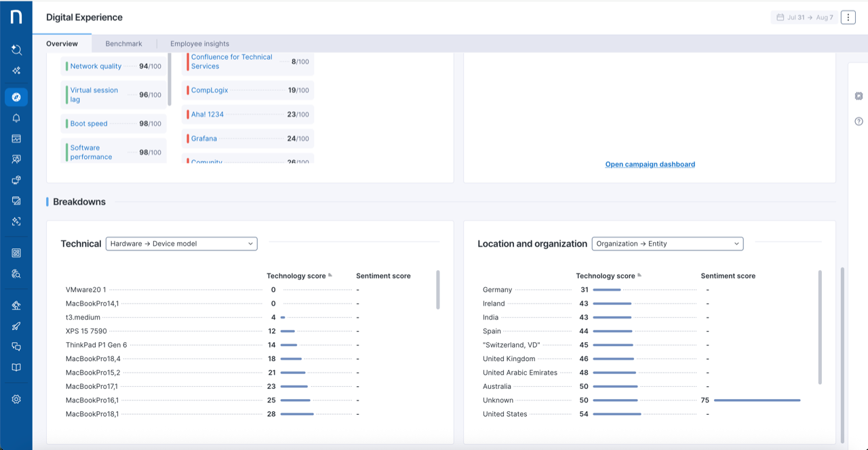Open campaign dashboard link
This screenshot has width=868, height=450.
(x=650, y=164)
